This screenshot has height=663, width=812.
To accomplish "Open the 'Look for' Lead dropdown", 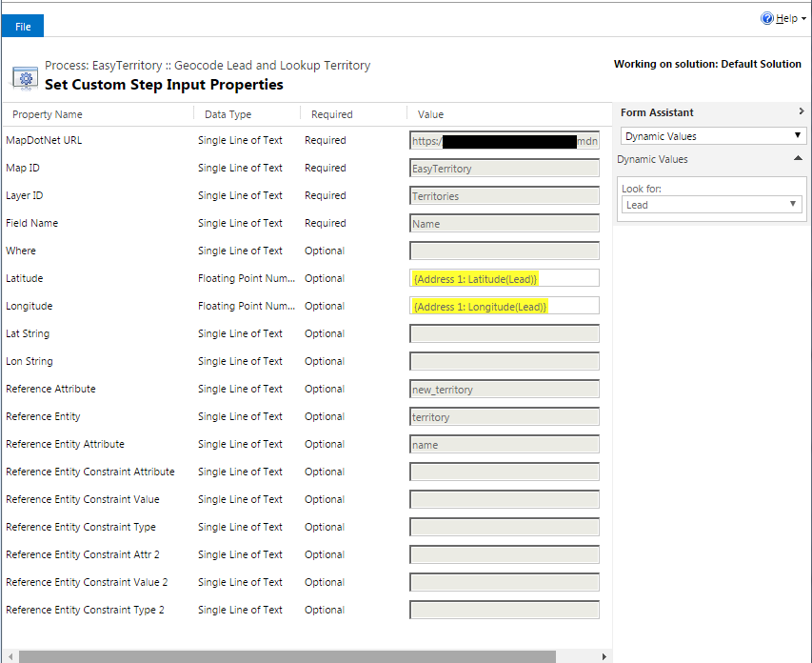I will 792,203.
